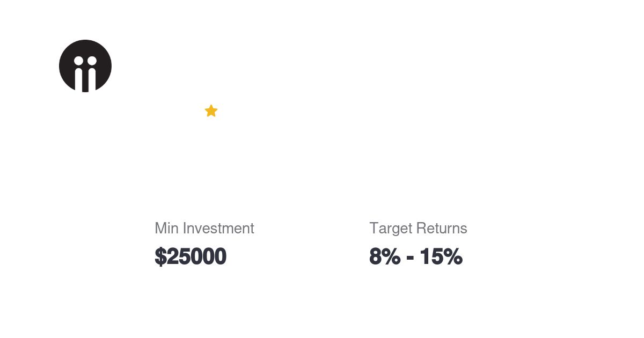Click the left dot in the logo
This screenshot has width=644, height=338.
78,61
